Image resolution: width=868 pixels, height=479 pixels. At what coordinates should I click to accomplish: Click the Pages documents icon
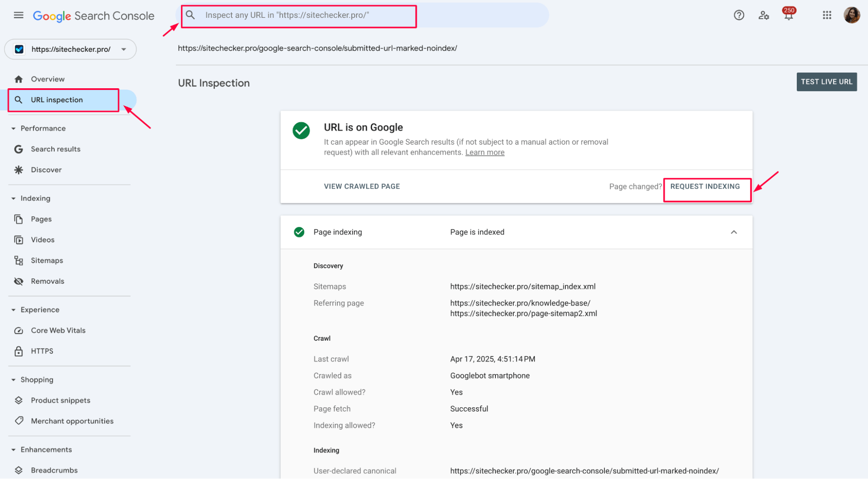coord(18,219)
